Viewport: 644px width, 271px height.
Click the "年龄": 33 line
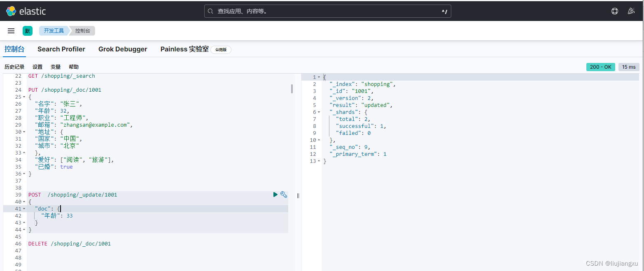[x=57, y=215]
